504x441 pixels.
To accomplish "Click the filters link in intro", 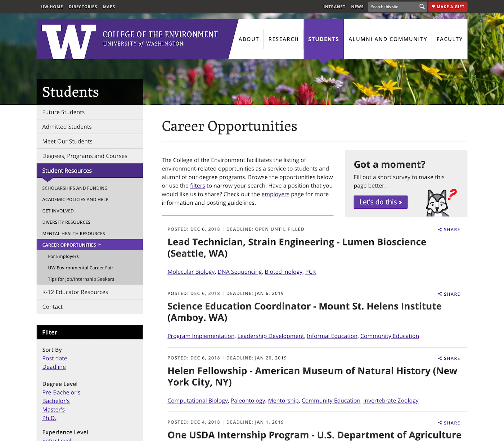I will 197,186.
